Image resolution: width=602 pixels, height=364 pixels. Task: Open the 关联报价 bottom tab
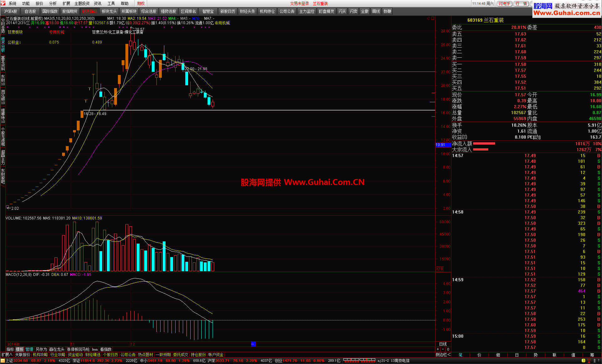coord(23,355)
